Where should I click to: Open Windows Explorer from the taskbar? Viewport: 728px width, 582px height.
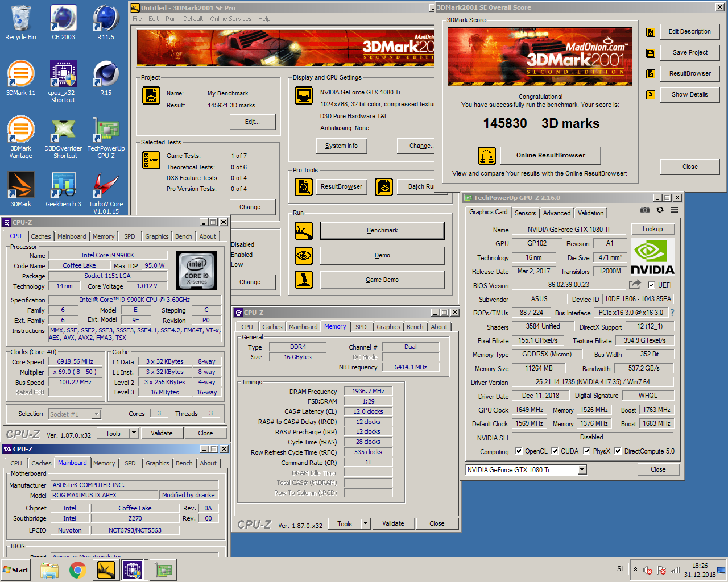(x=49, y=570)
